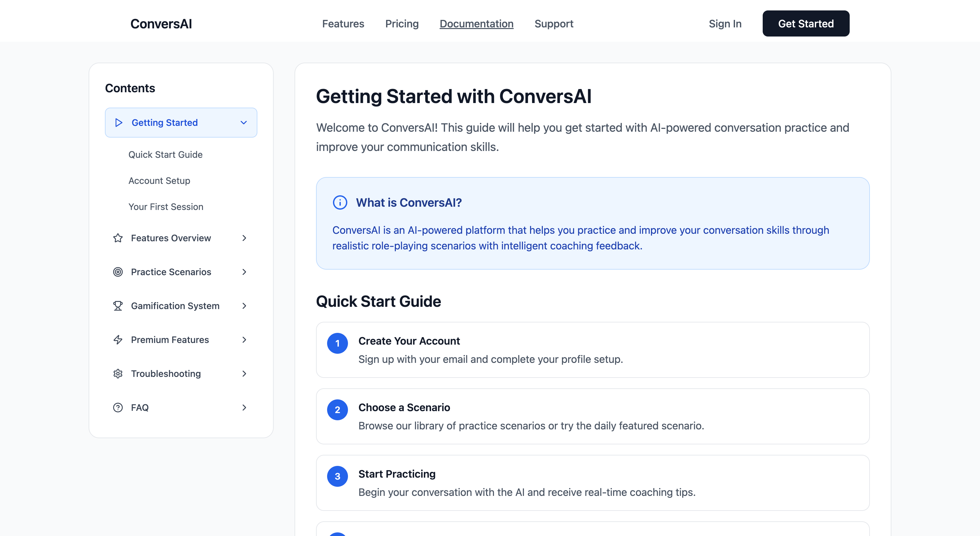The width and height of the screenshot is (980, 536).
Task: Collapse the Getting Started section chevron
Action: pos(244,123)
